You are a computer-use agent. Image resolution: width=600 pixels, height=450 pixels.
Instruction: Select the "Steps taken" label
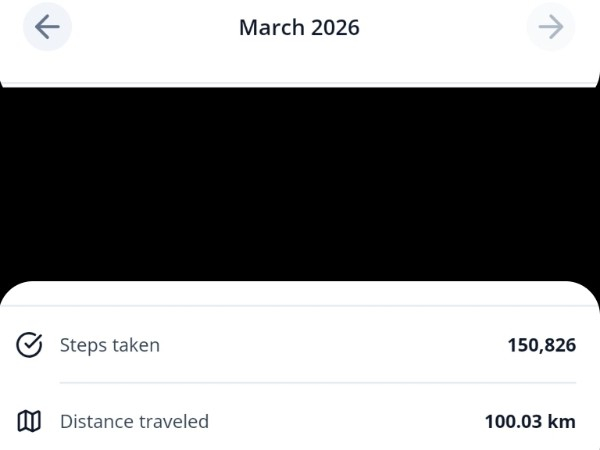pos(110,345)
